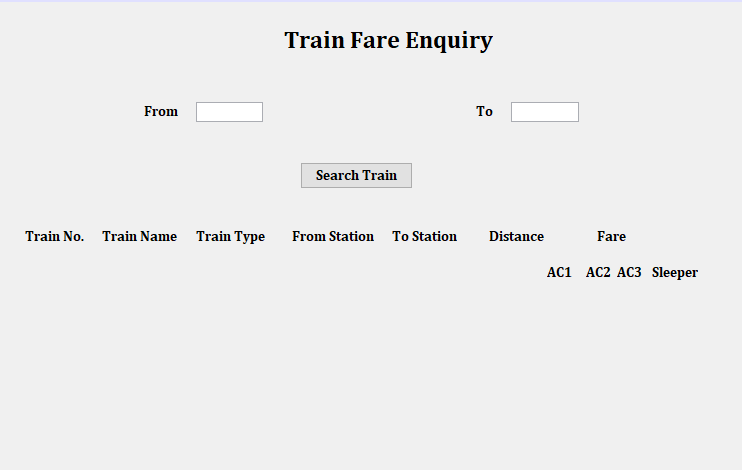This screenshot has width=742, height=470.
Task: Click the To station input field
Action: (x=545, y=112)
